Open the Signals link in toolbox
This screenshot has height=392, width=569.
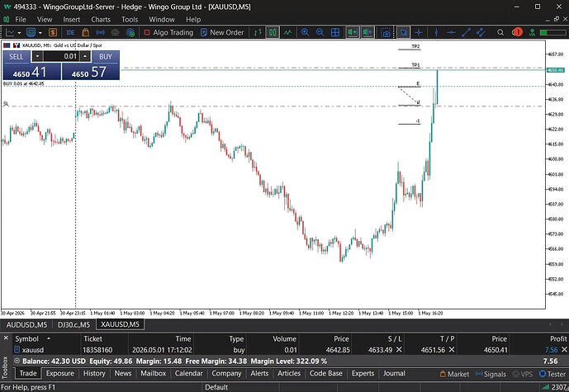pyautogui.click(x=491, y=374)
